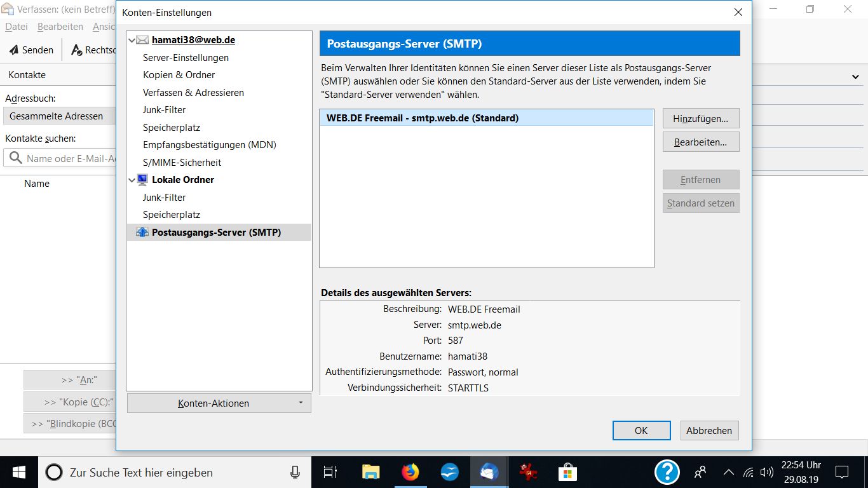Click the Kontakte sidebar header
868x488 pixels.
tap(27, 75)
